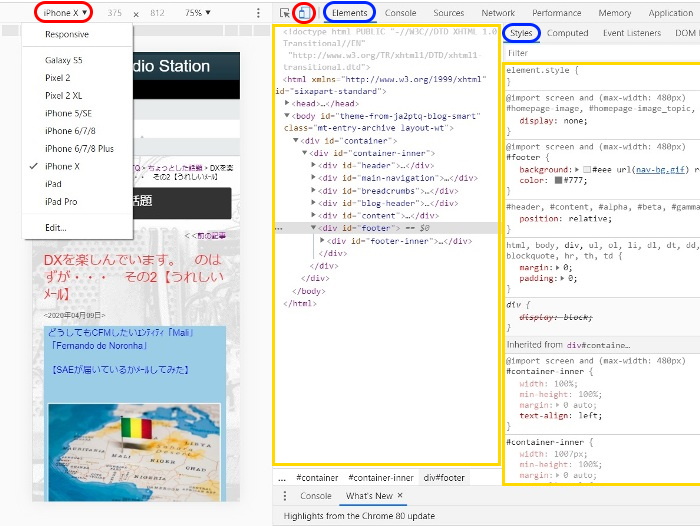Viewport: 700px width, 526px height.
Task: Toggle the device toolbar icon
Action: coord(304,13)
